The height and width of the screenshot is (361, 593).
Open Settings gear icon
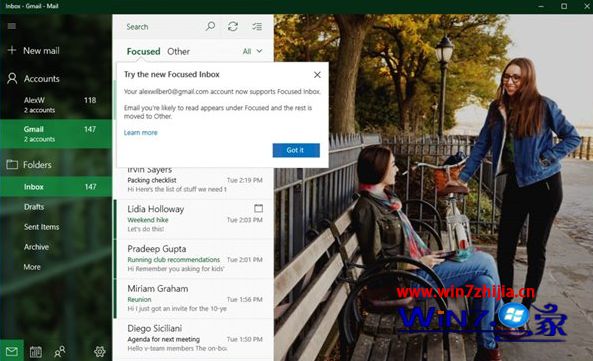click(100, 352)
